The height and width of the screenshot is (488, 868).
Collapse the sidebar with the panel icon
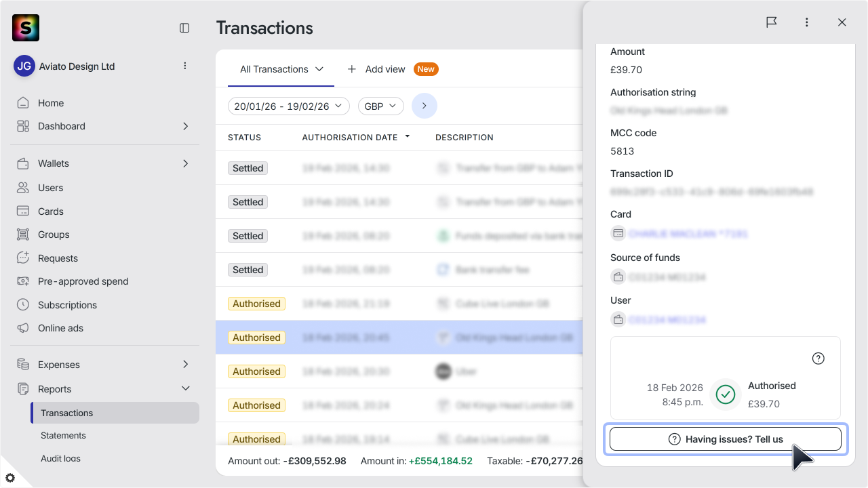[184, 28]
